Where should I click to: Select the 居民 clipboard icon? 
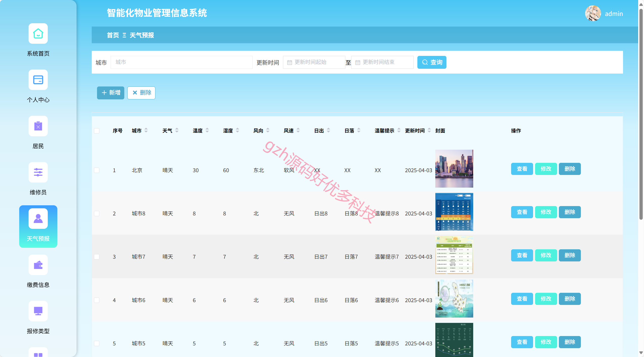coord(38,126)
